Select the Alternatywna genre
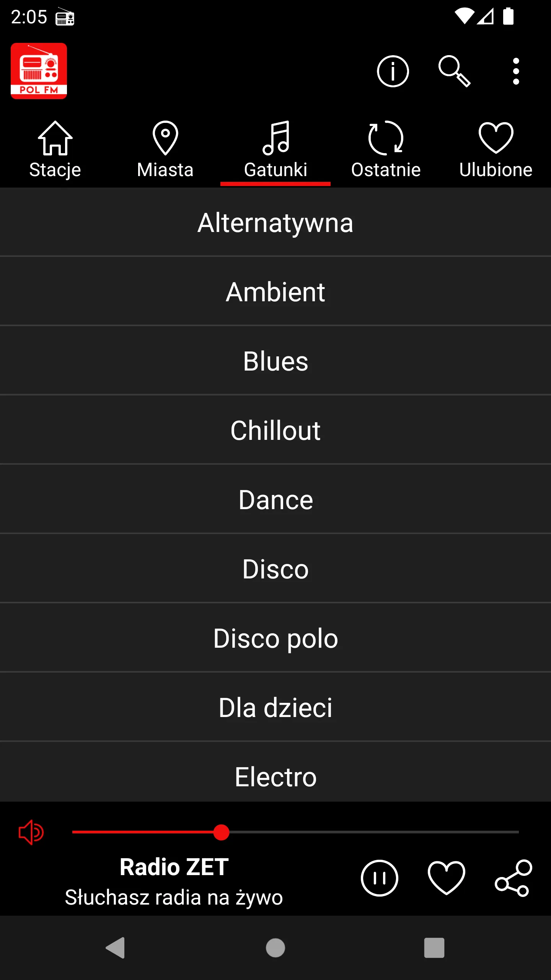Viewport: 551px width, 980px height. click(275, 222)
